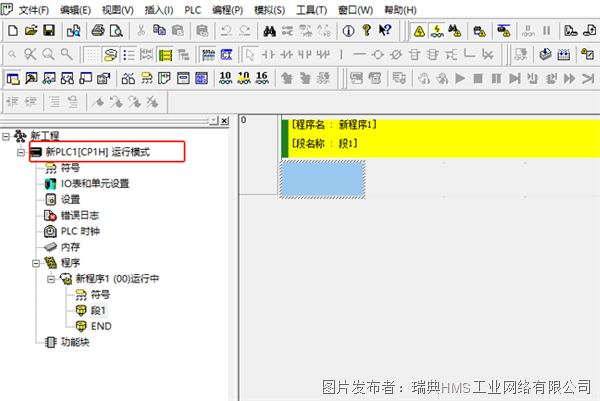
Task: Click the Cut scissors icon
Action: (x=141, y=31)
